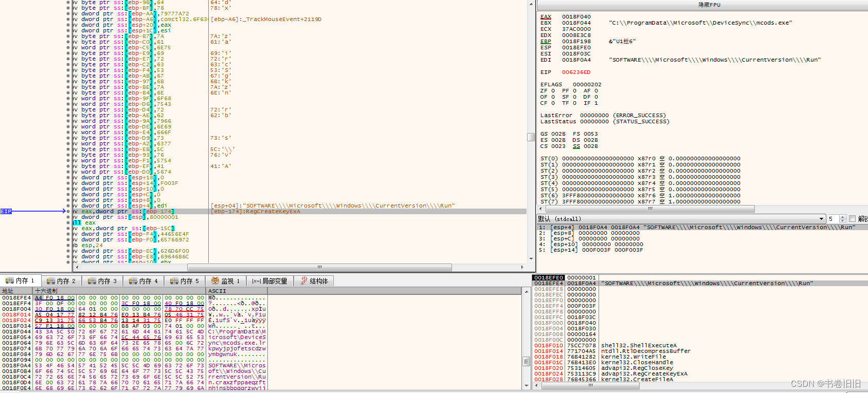Click the OF flag value
The image size is (868, 393).
pyautogui.click(x=553, y=97)
